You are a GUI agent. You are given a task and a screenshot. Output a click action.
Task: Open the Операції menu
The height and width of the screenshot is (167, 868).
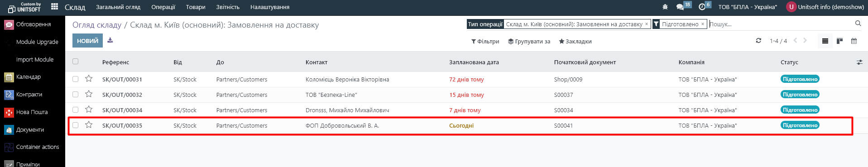click(x=163, y=7)
